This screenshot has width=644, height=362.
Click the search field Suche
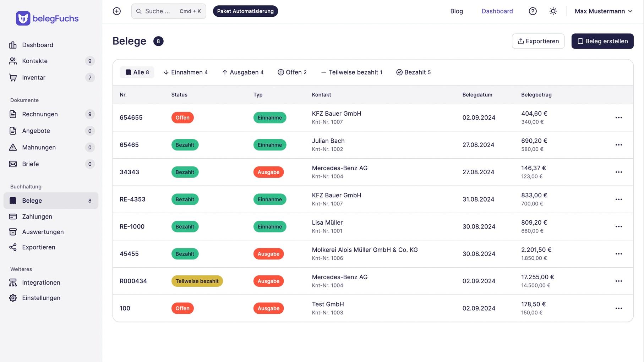click(x=169, y=11)
